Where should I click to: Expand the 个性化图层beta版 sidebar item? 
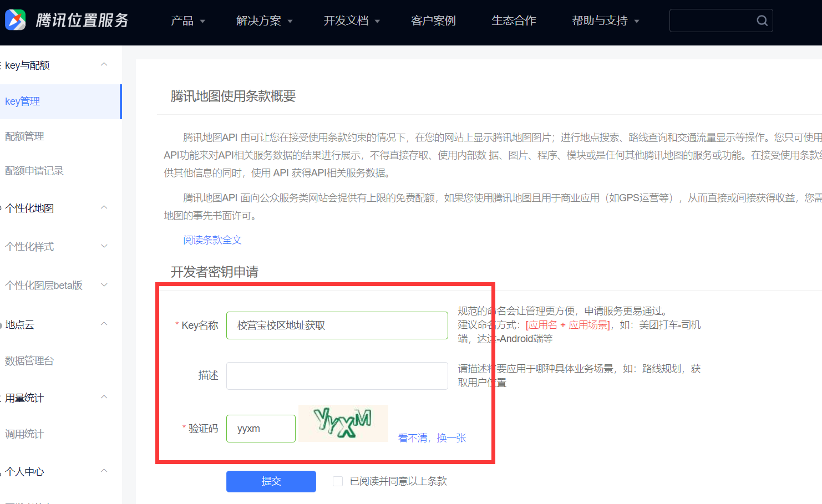click(x=104, y=285)
